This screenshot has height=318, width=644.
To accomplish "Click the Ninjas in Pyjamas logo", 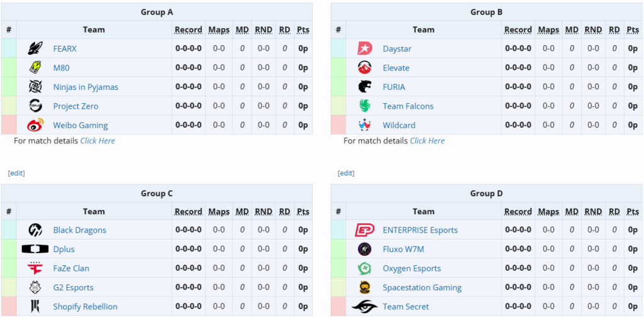I will click(x=35, y=87).
